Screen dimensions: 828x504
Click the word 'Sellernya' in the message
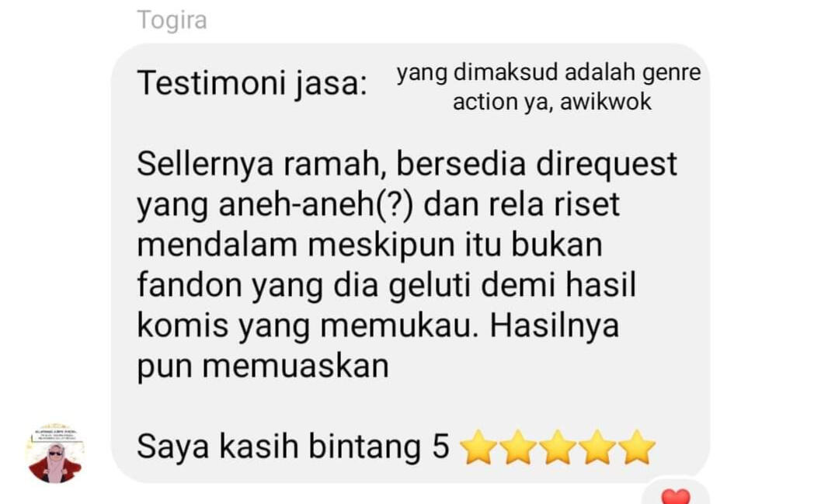(x=205, y=165)
